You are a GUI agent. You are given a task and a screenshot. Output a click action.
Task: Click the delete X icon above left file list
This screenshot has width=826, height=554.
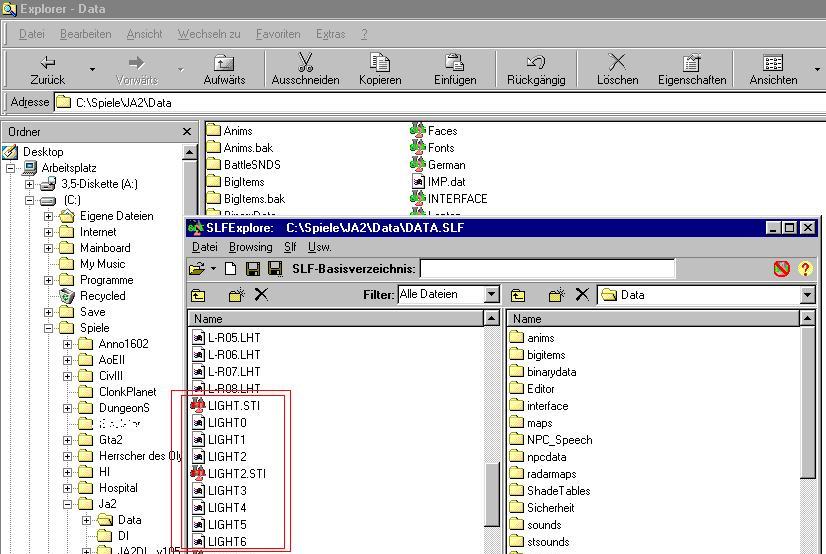coord(261,294)
